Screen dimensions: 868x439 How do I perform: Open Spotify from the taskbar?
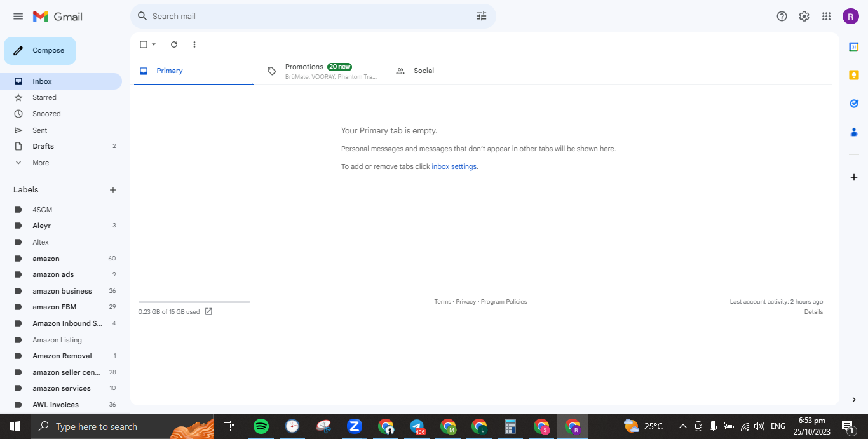(x=261, y=426)
